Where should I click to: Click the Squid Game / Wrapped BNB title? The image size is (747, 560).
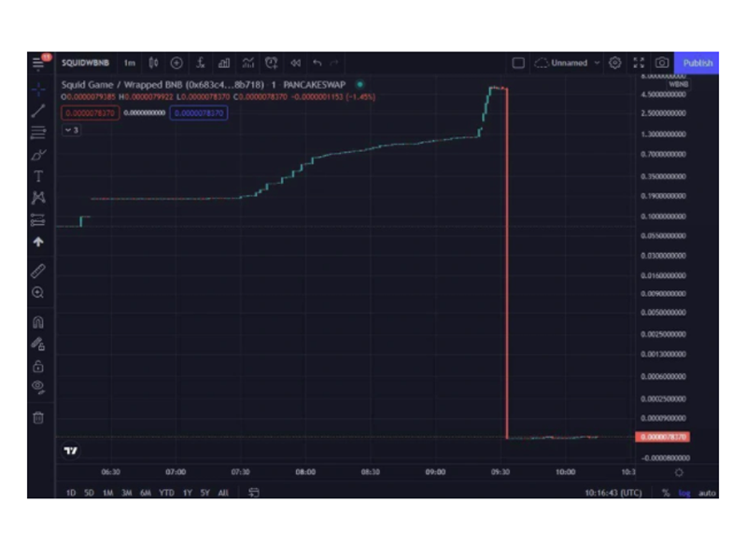(x=162, y=85)
